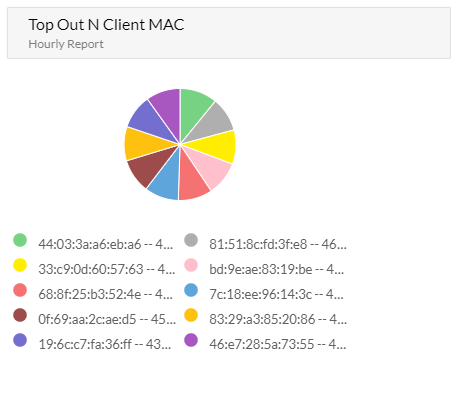456x393 pixels.
Task: Toggle pink legend marker for bd:9e:ae:83:19:be
Action: pos(191,265)
